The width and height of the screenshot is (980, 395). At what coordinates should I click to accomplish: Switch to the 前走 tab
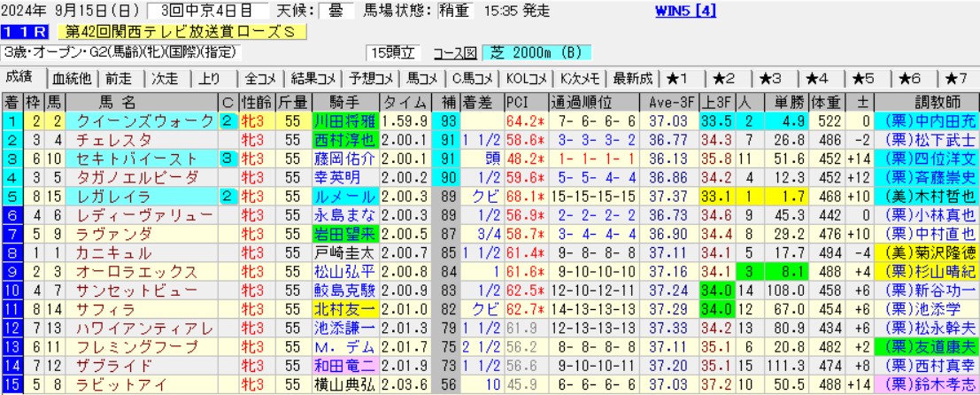(x=119, y=77)
